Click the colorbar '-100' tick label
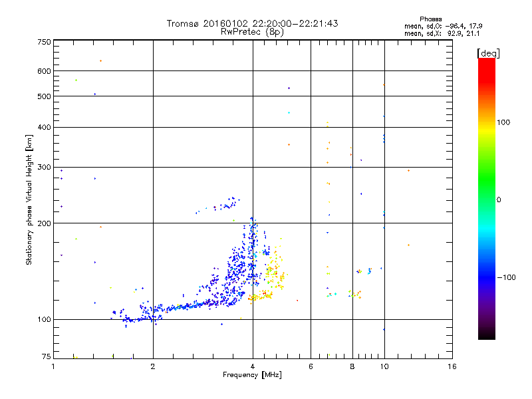 pyautogui.click(x=506, y=277)
